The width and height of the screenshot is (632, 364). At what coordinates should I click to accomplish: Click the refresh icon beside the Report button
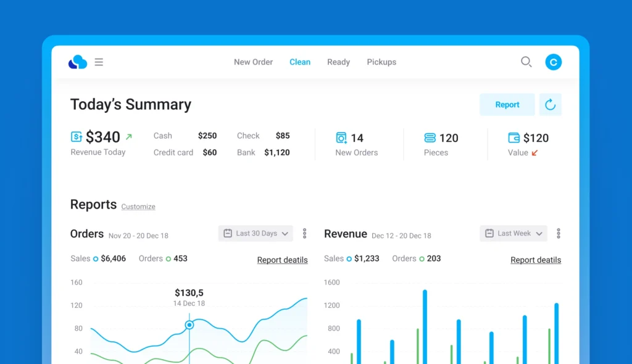[550, 104]
